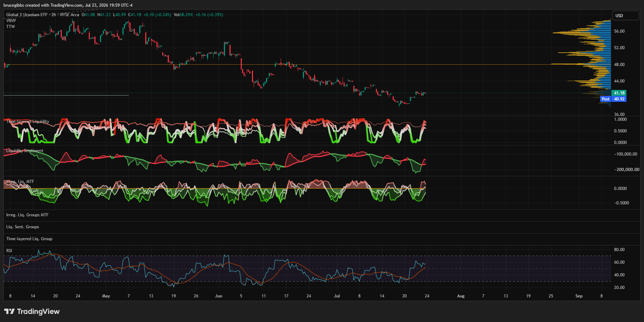Click the volume change +0.16 (+0.39%)
644x322 pixels.
click(209, 15)
